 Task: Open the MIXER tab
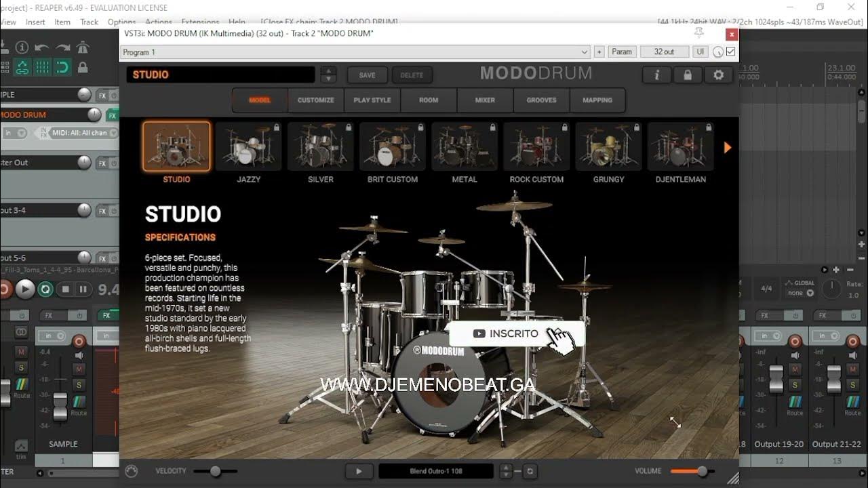pyautogui.click(x=485, y=100)
